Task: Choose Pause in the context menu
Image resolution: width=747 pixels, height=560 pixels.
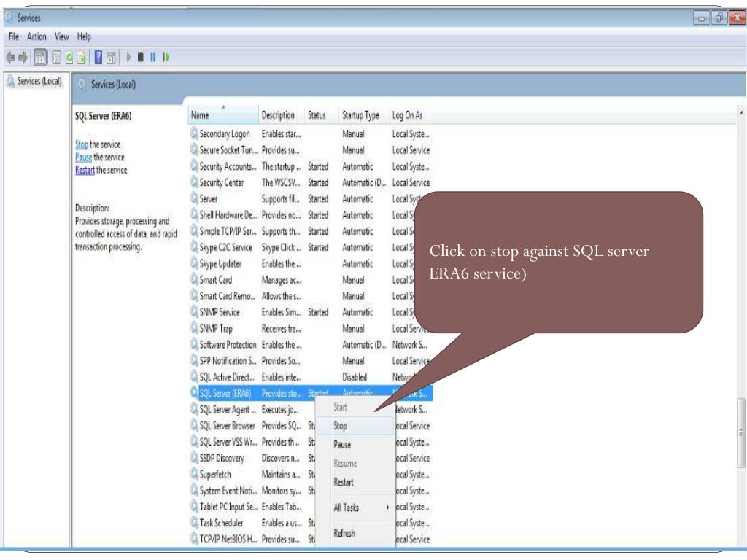Action: (x=355, y=444)
